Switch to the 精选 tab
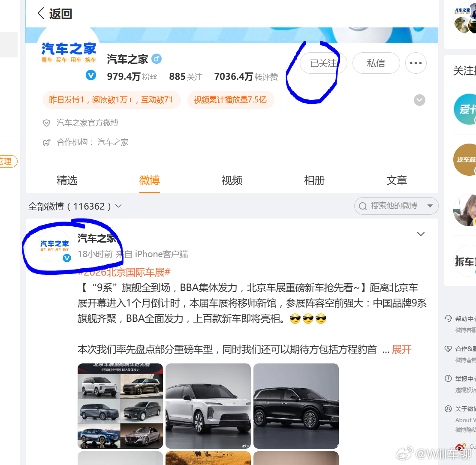The height and width of the screenshot is (465, 476). click(67, 180)
